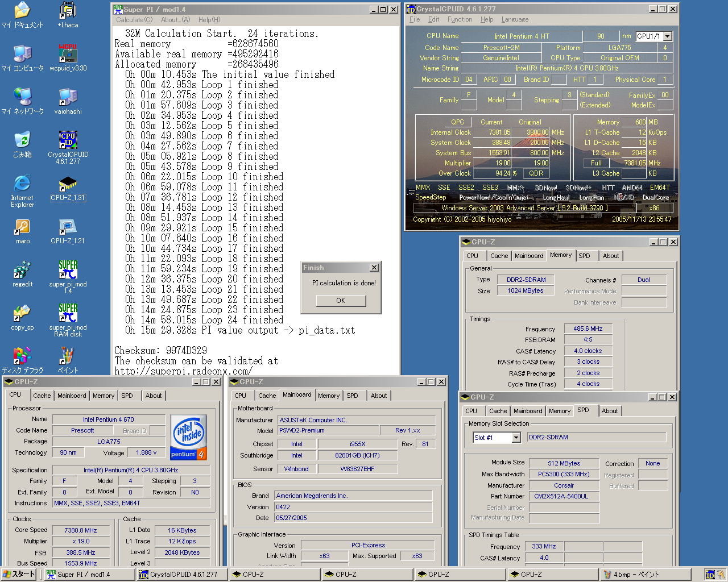
Task: Close the Finish dialog with X button
Action: pos(374,268)
